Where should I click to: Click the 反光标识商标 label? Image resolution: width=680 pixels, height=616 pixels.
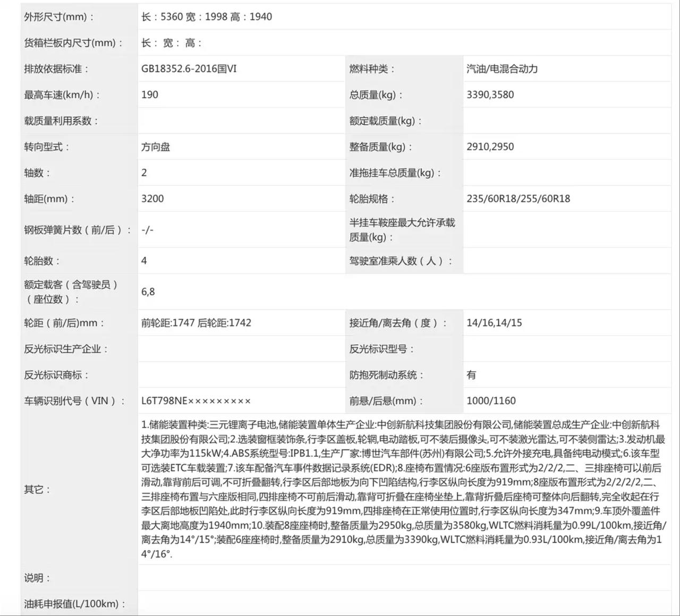[56, 375]
